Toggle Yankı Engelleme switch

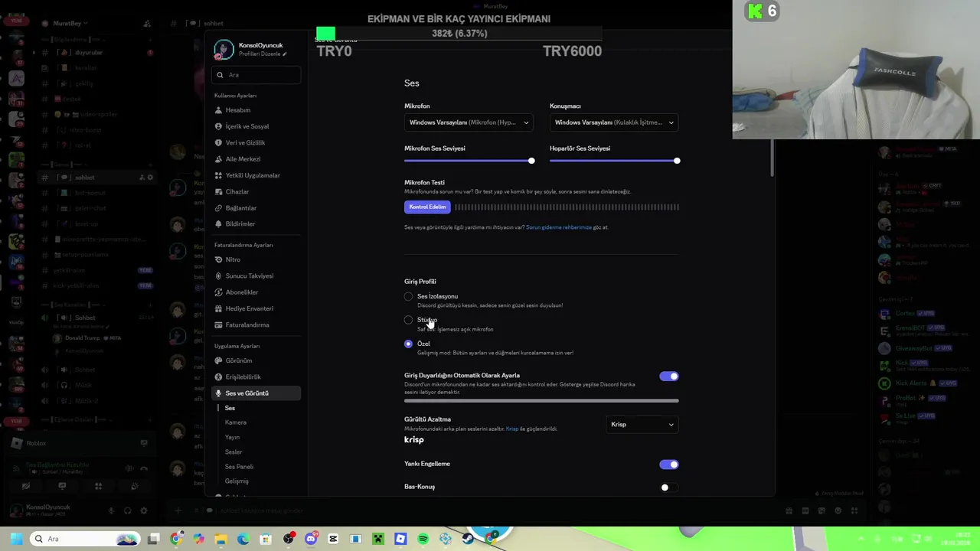point(668,465)
